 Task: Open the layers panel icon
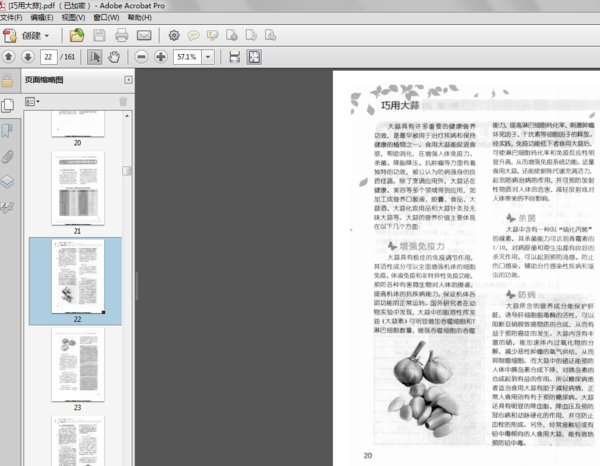(7, 182)
